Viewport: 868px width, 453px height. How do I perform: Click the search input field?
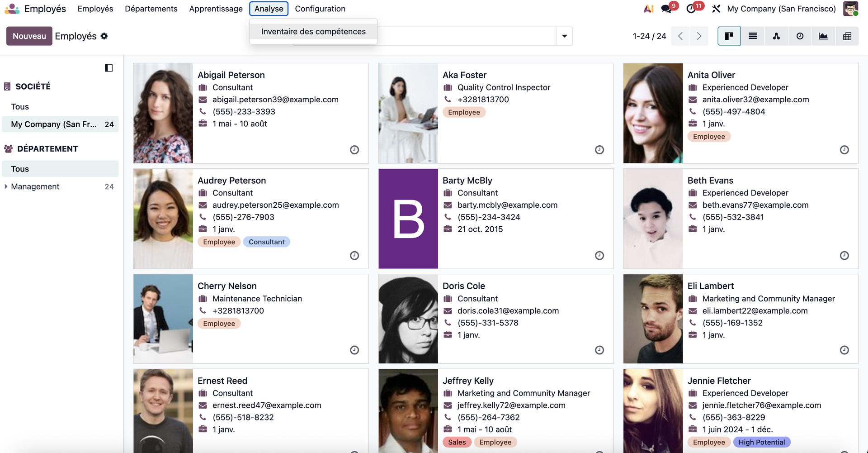(467, 36)
